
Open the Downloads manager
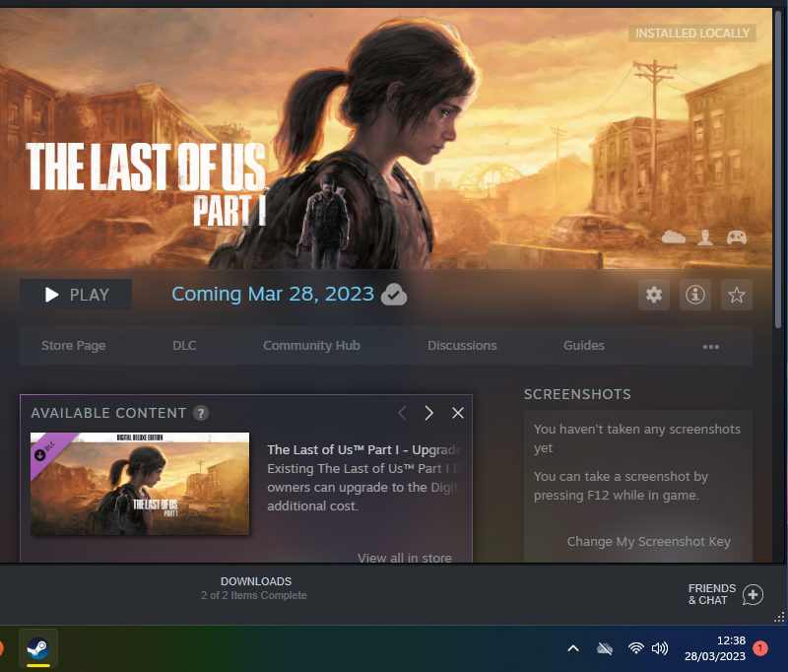pyautogui.click(x=254, y=588)
